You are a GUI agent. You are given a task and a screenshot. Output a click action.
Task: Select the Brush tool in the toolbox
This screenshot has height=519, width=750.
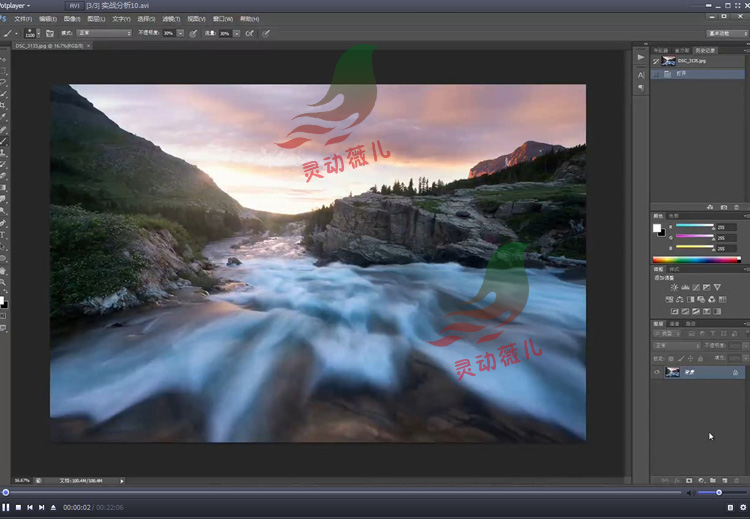point(3,141)
